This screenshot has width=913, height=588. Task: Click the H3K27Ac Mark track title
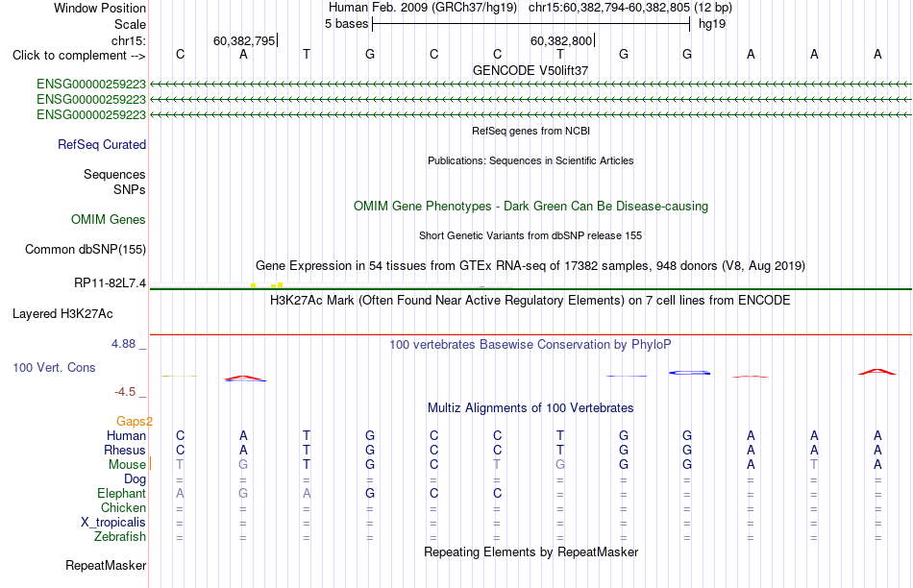point(531,301)
